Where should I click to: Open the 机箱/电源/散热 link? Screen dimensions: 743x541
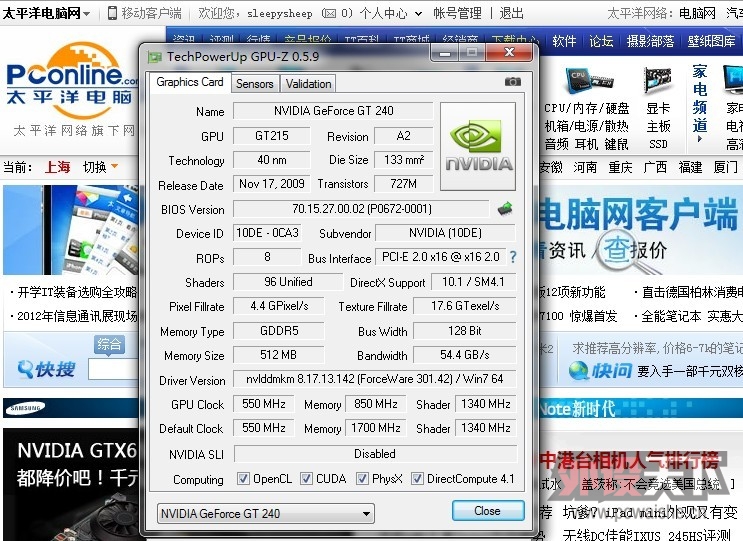587,126
